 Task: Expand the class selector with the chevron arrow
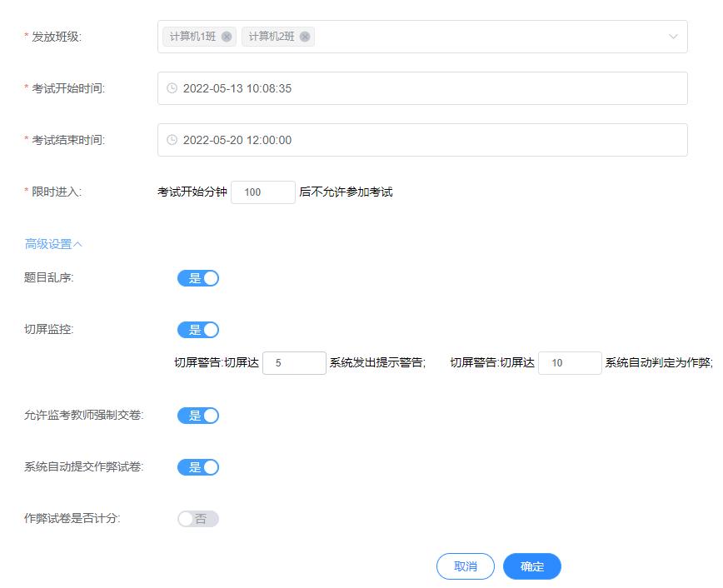pyautogui.click(x=674, y=36)
